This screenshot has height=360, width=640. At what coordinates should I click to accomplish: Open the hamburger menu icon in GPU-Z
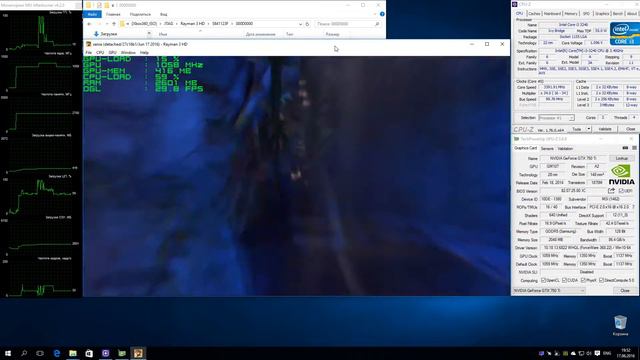tap(634, 148)
